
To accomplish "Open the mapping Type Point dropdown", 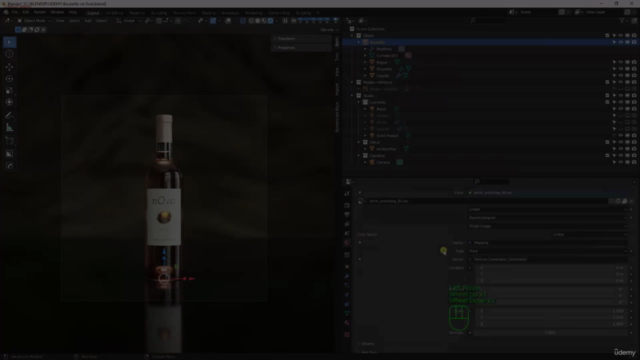I will pos(547,251).
